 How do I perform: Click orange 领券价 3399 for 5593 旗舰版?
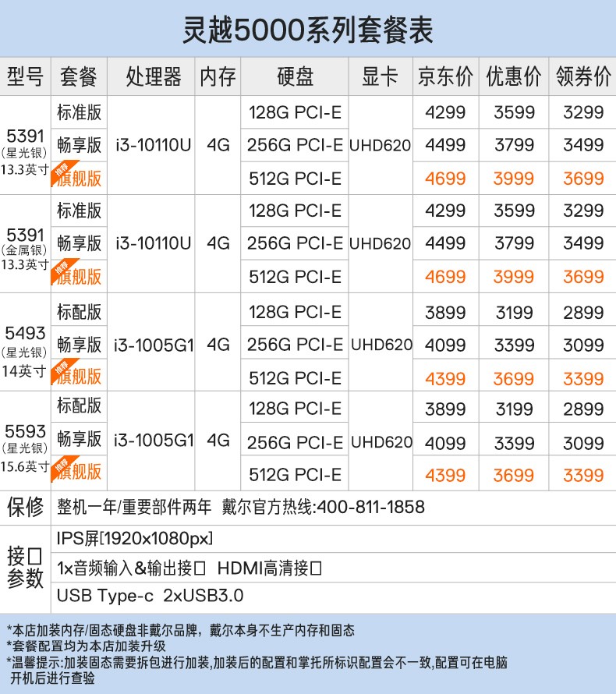click(x=584, y=476)
